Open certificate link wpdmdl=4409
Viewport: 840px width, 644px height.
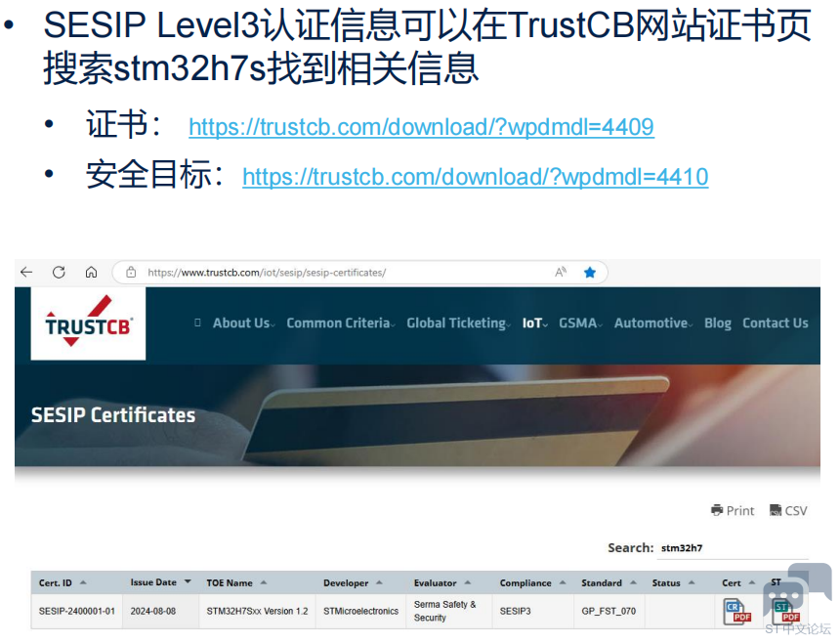[x=421, y=127]
